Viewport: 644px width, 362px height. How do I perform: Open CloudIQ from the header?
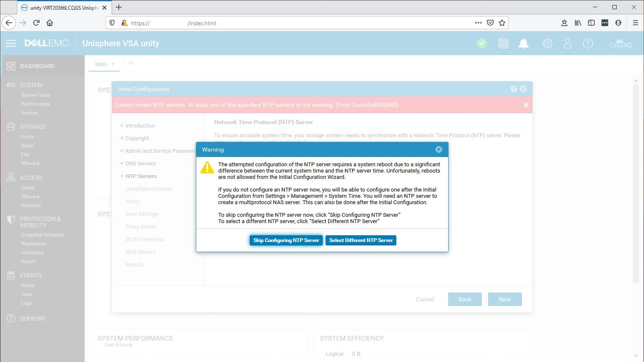click(x=620, y=43)
